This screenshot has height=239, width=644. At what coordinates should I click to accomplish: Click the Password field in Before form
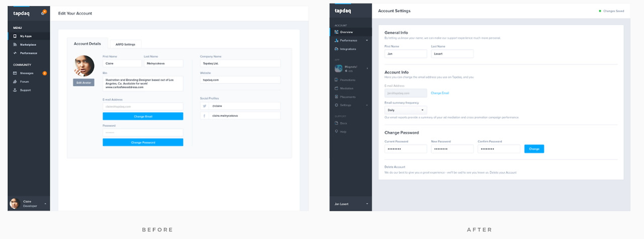143,132
